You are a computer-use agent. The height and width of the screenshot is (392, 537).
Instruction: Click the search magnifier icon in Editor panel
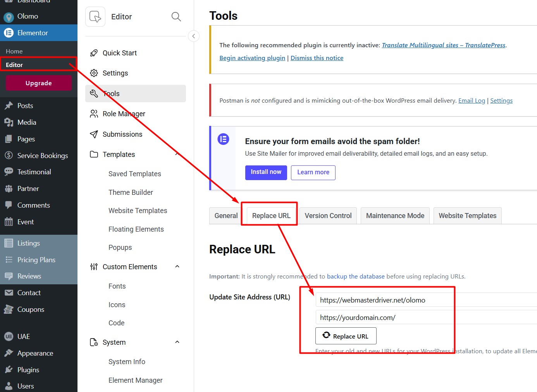tap(176, 17)
